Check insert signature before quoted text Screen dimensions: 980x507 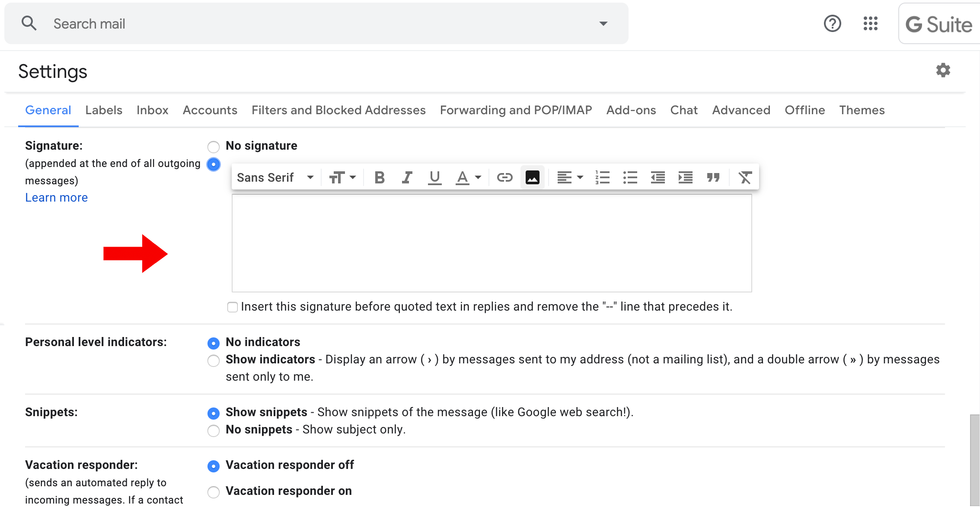pyautogui.click(x=233, y=307)
